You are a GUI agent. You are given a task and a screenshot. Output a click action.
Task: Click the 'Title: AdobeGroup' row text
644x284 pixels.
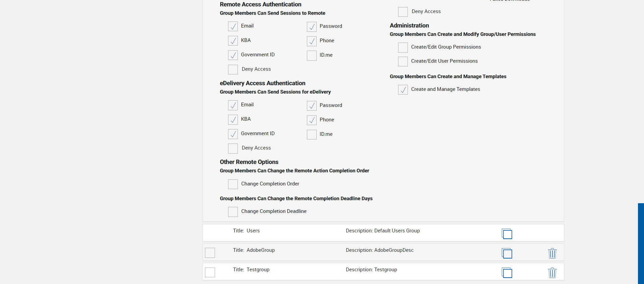coord(254,250)
